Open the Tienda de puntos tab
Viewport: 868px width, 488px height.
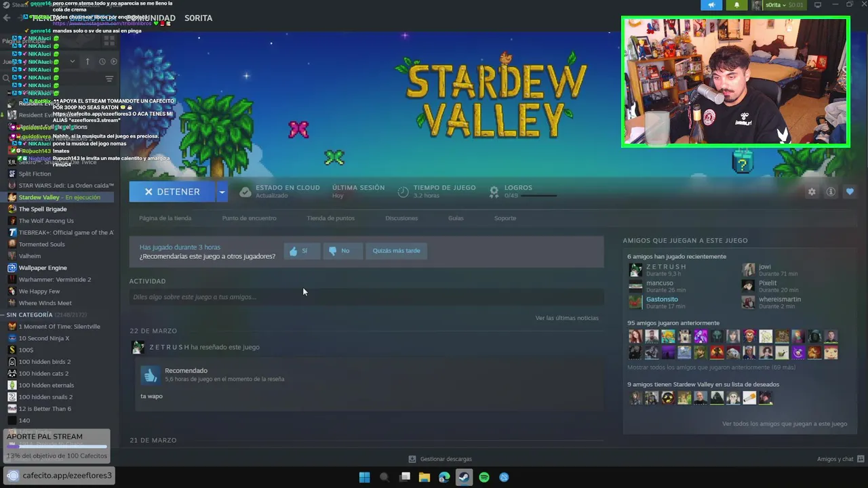(x=330, y=218)
